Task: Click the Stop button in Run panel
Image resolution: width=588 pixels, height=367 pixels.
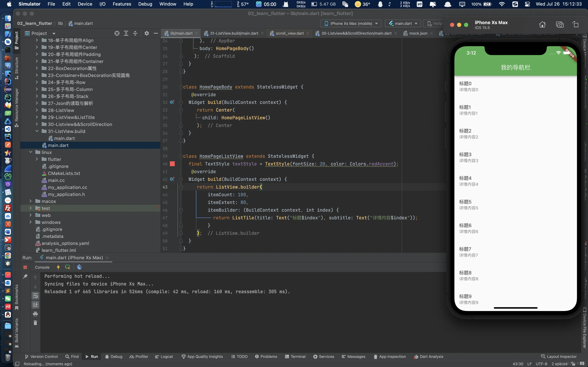Action: [25, 267]
